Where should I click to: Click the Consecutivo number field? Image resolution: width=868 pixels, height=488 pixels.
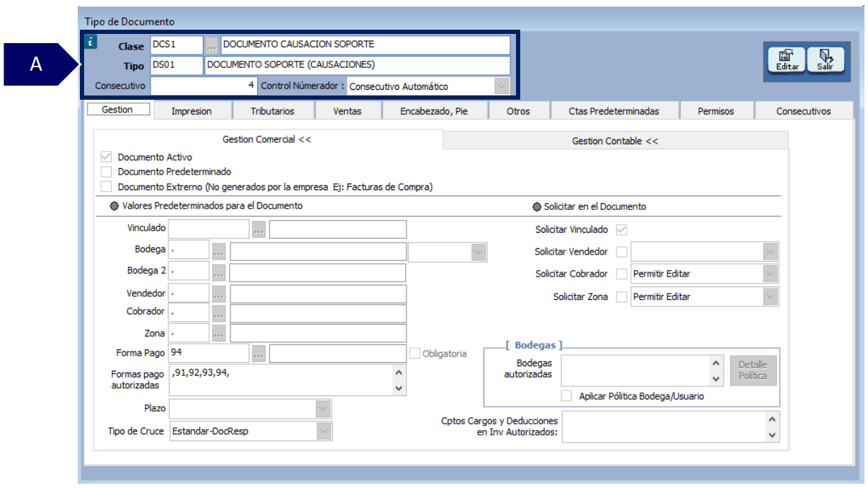(204, 86)
